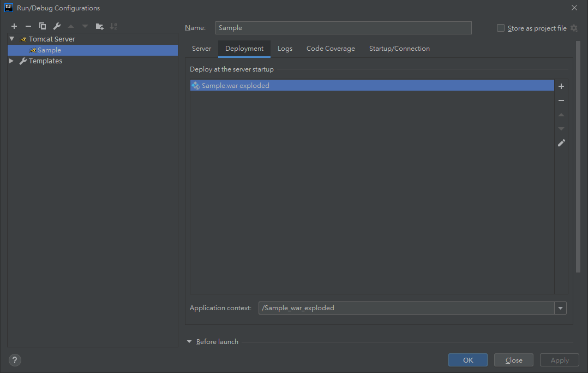588x373 pixels.
Task: Sort configurations alphabetically
Action: (x=113, y=26)
